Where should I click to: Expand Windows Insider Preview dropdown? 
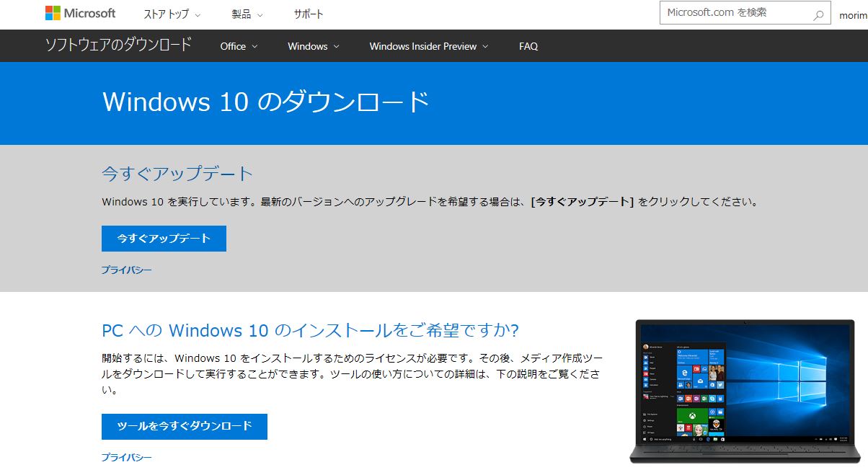[429, 46]
